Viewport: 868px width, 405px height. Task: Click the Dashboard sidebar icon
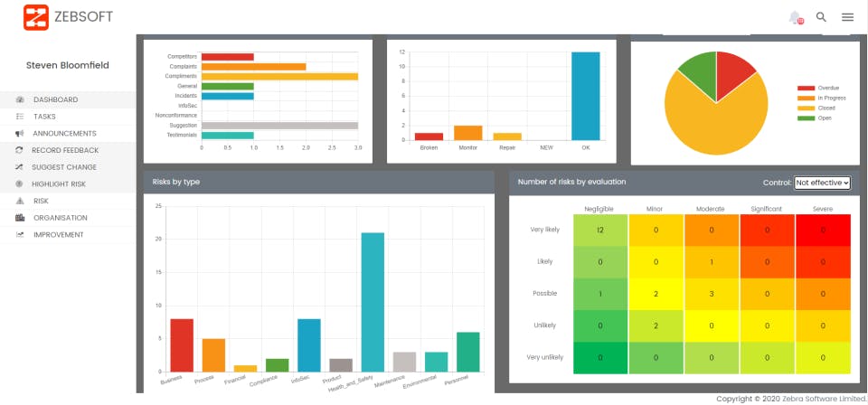(x=20, y=99)
